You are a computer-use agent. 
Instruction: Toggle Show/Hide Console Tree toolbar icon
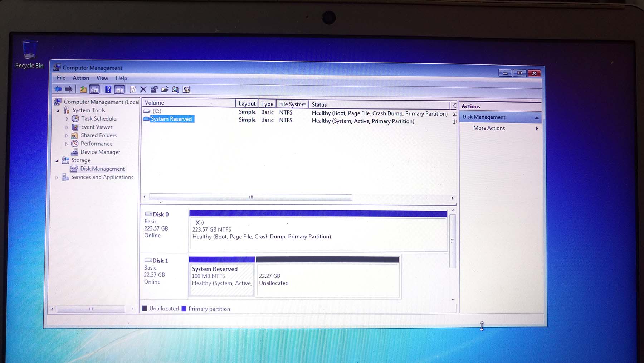click(94, 89)
